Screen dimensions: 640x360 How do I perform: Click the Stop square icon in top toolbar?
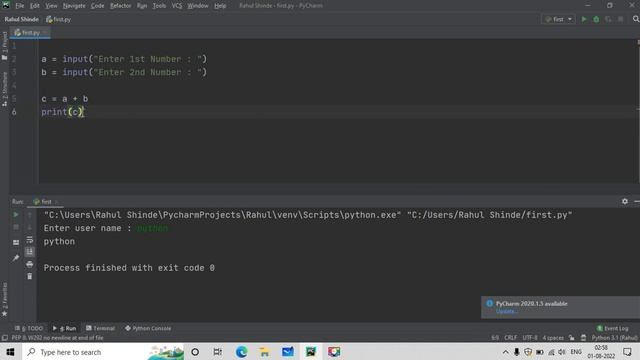[x=620, y=19]
